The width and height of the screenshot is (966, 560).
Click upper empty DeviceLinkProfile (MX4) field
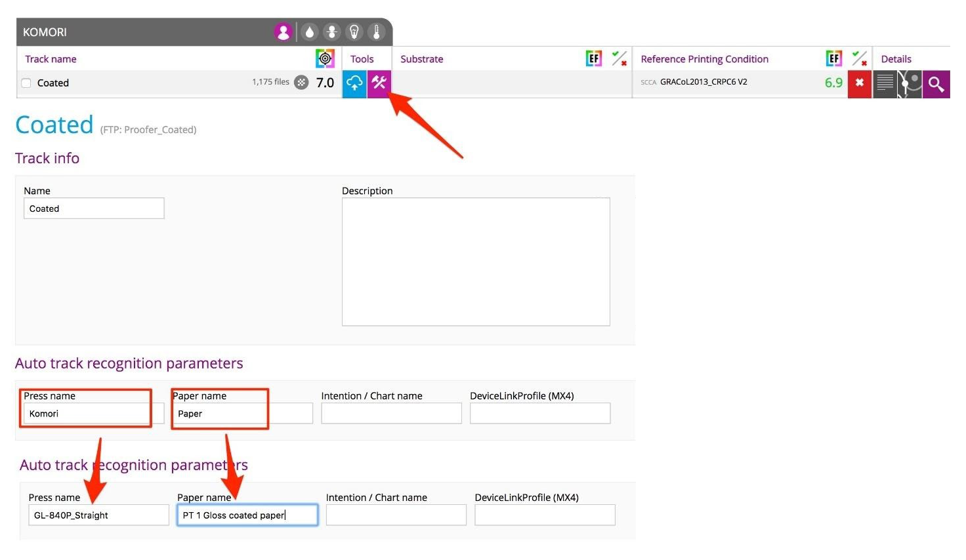pyautogui.click(x=540, y=414)
